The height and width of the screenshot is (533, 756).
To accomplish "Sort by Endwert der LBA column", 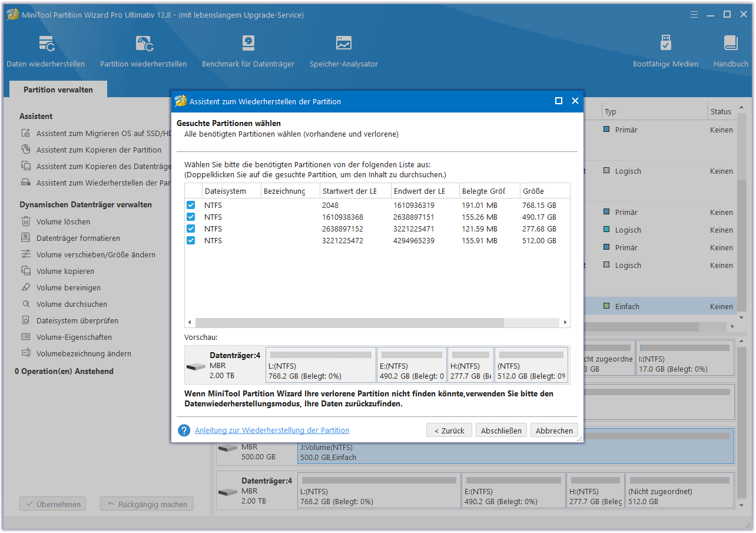I will tap(426, 191).
